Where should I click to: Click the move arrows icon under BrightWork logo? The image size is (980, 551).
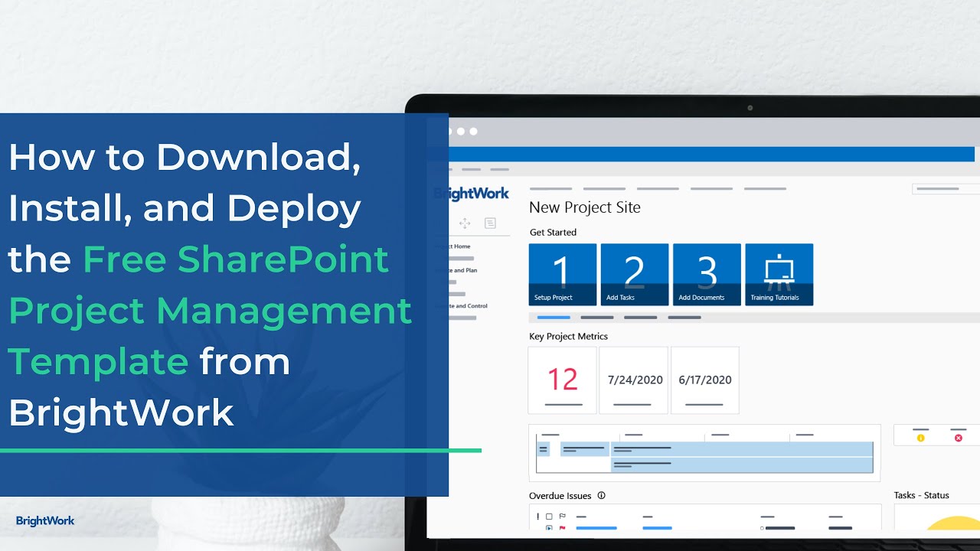(x=465, y=223)
